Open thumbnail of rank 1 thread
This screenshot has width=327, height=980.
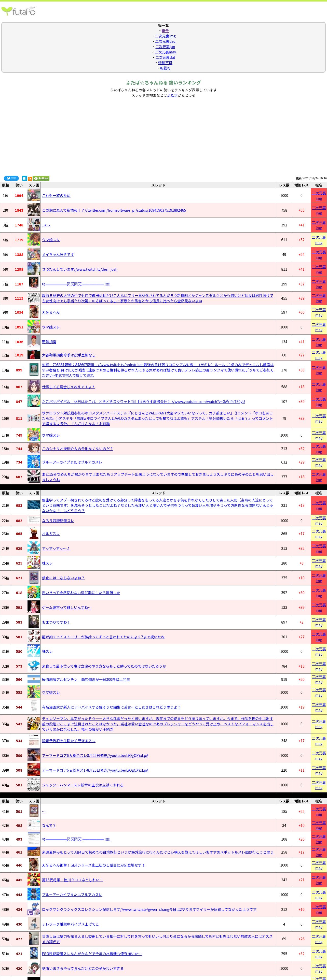coord(34,196)
